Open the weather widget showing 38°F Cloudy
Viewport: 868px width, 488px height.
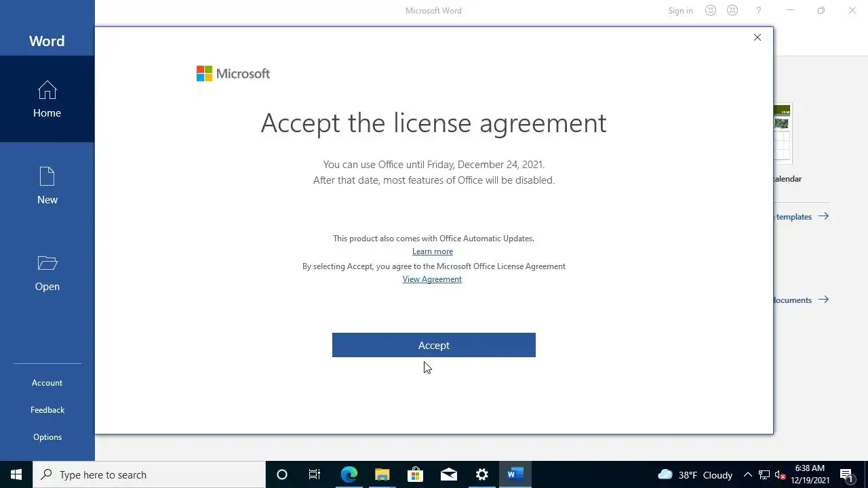695,474
